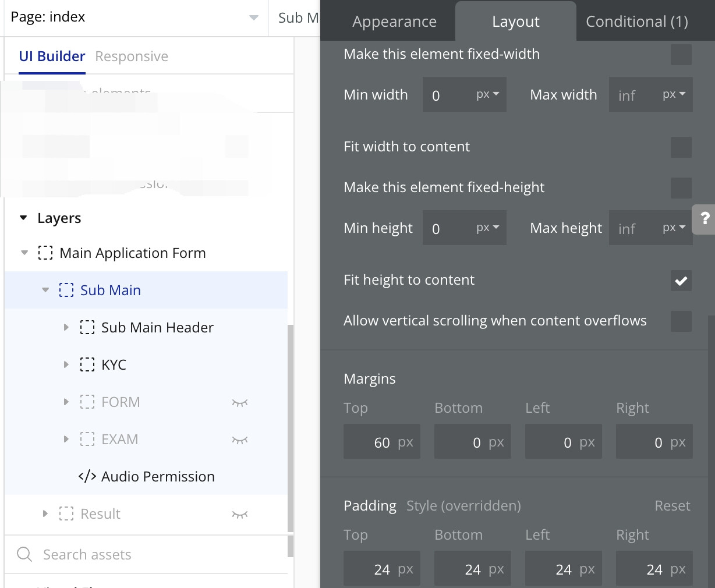Reset the overridden padding style

click(x=672, y=506)
